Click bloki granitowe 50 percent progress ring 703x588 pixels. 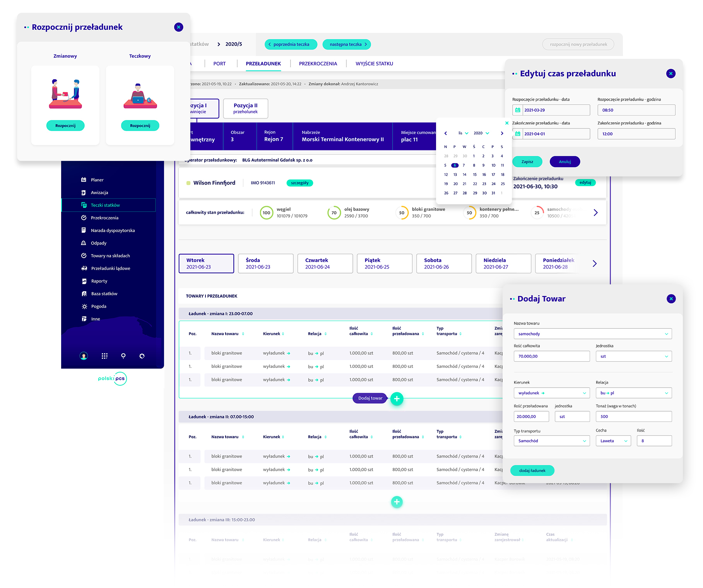tap(402, 213)
